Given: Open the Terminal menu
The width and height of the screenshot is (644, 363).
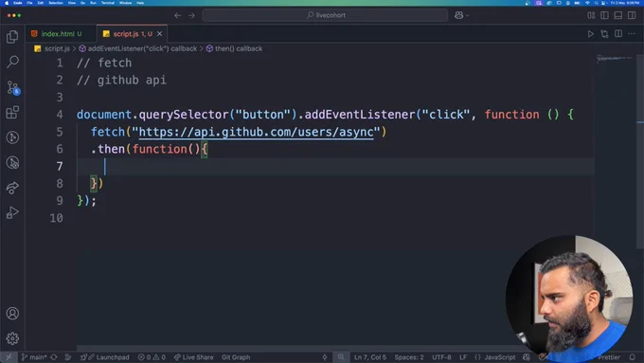Looking at the screenshot, I should 108,3.
